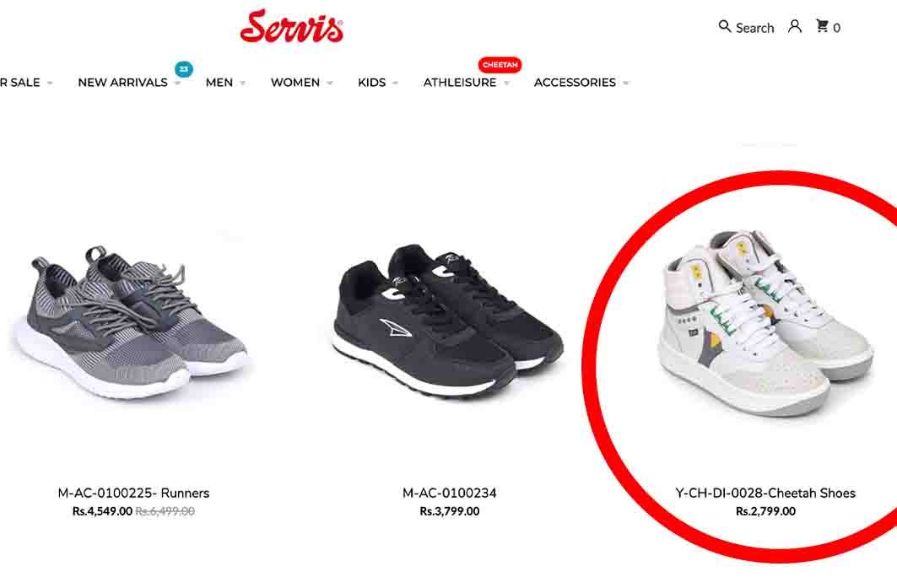Expand the ACCESSORIES dropdown arrow

[626, 83]
